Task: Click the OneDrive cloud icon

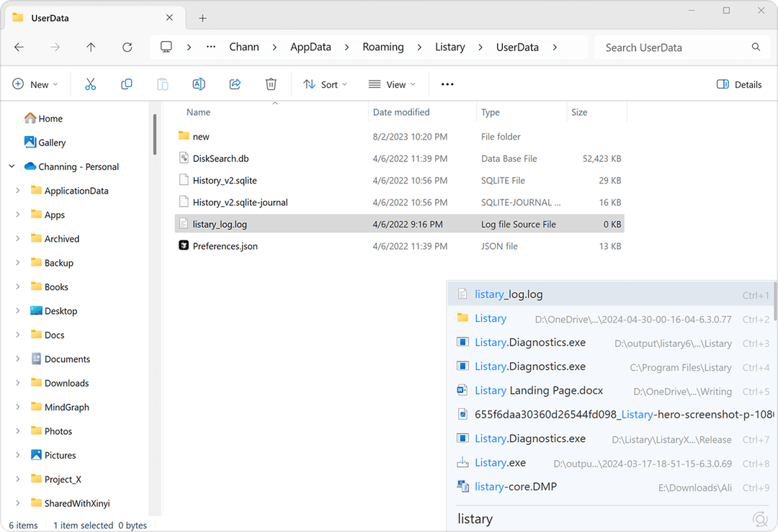Action: 30,166
